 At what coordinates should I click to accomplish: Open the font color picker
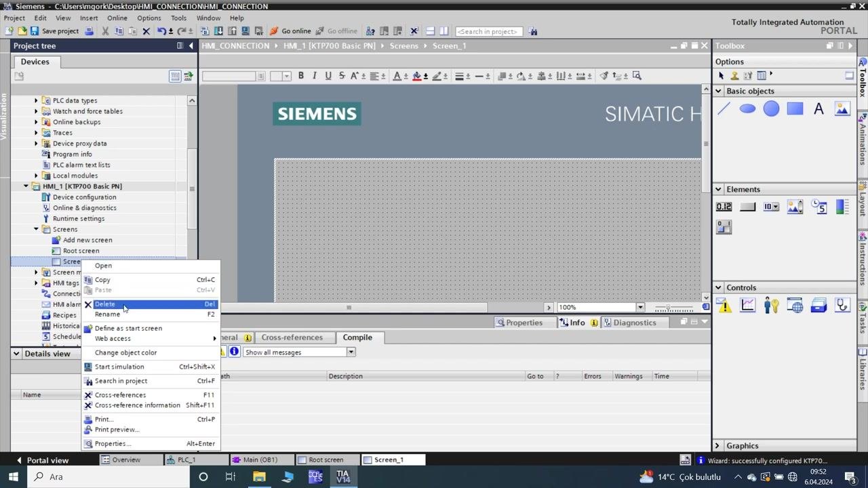coord(398,76)
